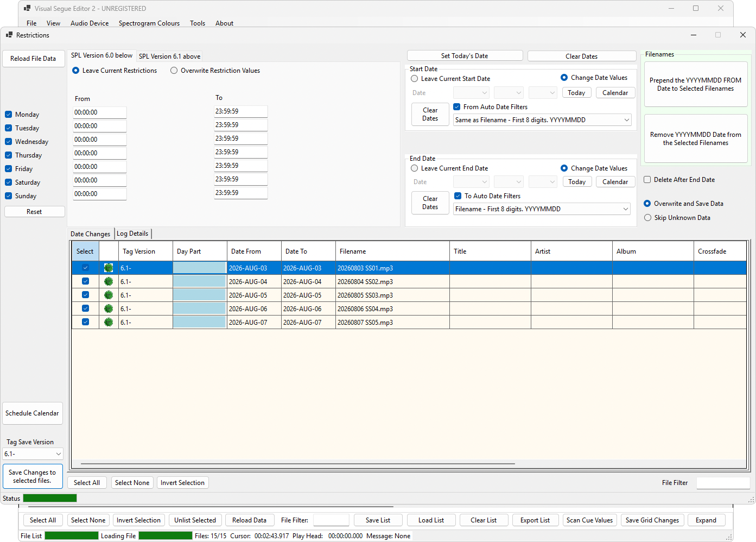Open second Start Date date dropdown
The height and width of the screenshot is (542, 756).
pyautogui.click(x=509, y=93)
